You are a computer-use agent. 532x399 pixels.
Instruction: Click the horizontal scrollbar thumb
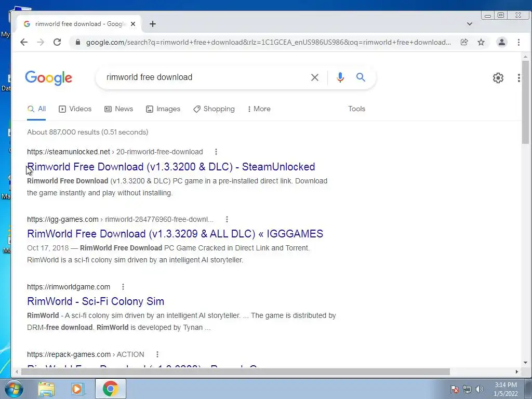tap(235, 372)
